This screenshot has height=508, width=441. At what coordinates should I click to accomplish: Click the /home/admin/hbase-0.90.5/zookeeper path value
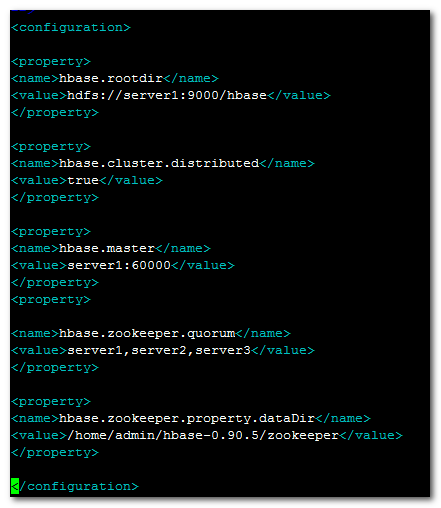(x=203, y=435)
